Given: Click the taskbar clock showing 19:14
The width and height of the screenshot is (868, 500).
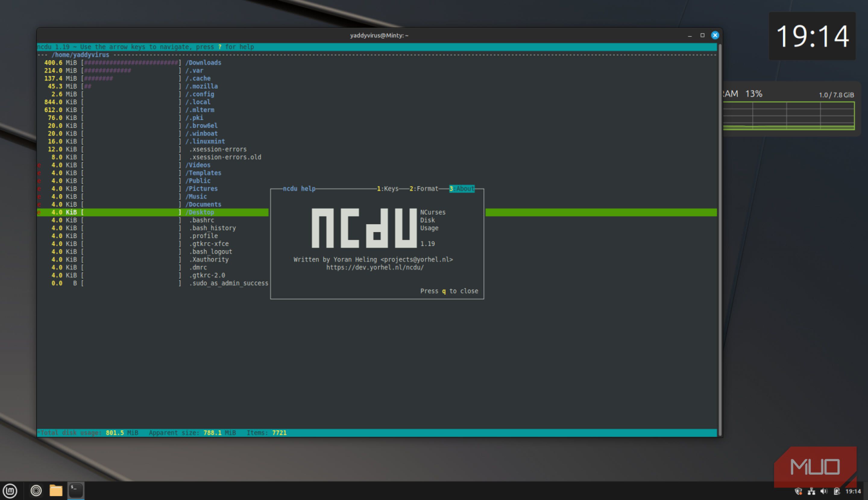Looking at the screenshot, I should point(853,492).
